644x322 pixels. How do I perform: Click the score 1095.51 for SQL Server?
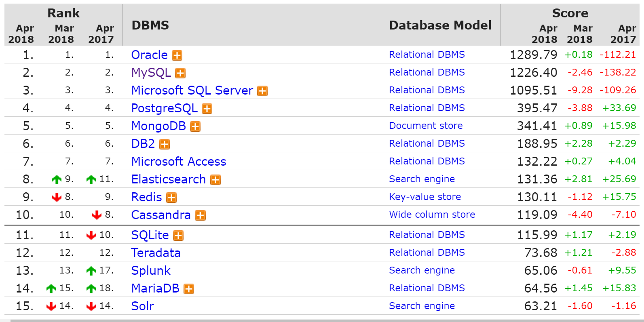[x=533, y=90]
